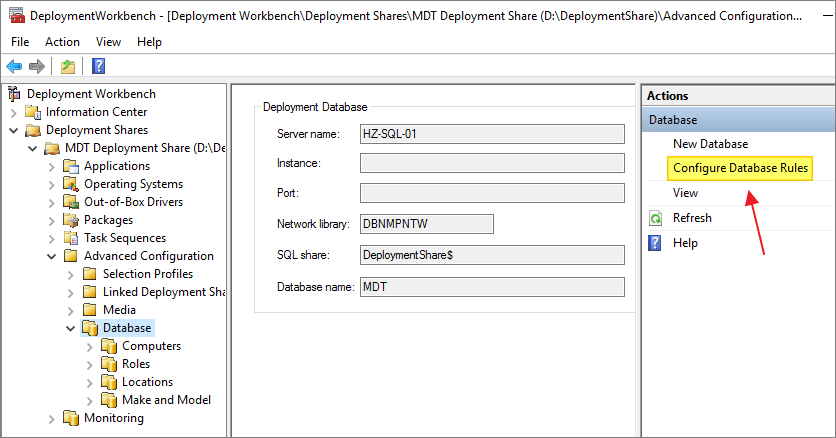Click the Up one level folder icon
This screenshot has width=836, height=438.
point(67,66)
